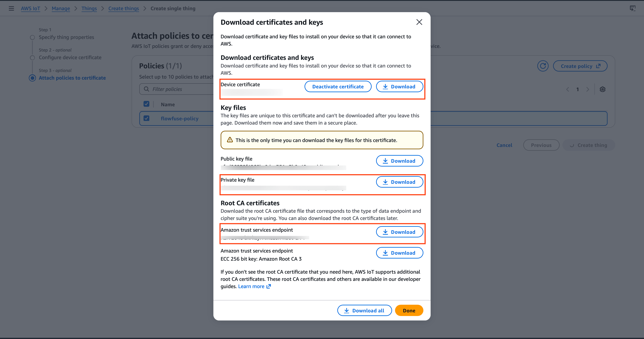Toggle the select-all checkbox in the policies header

(x=147, y=104)
